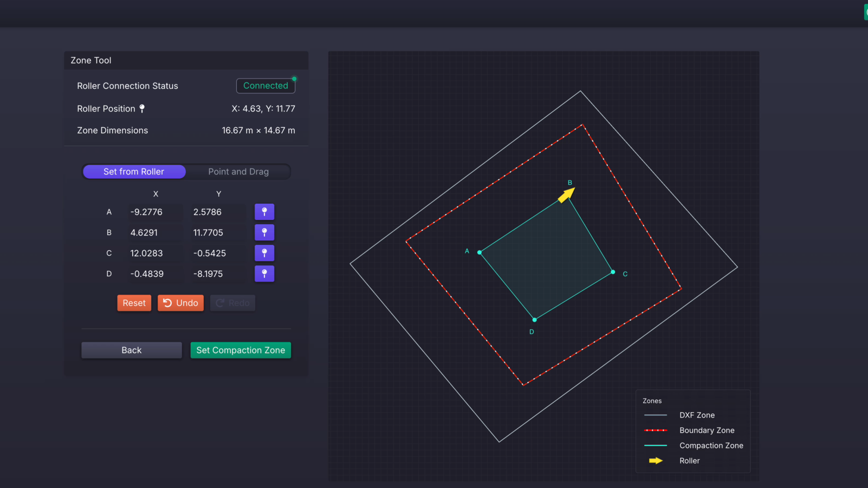Screen dimensions: 868x488
Task: Set point C from roller position pin
Action: tap(264, 253)
